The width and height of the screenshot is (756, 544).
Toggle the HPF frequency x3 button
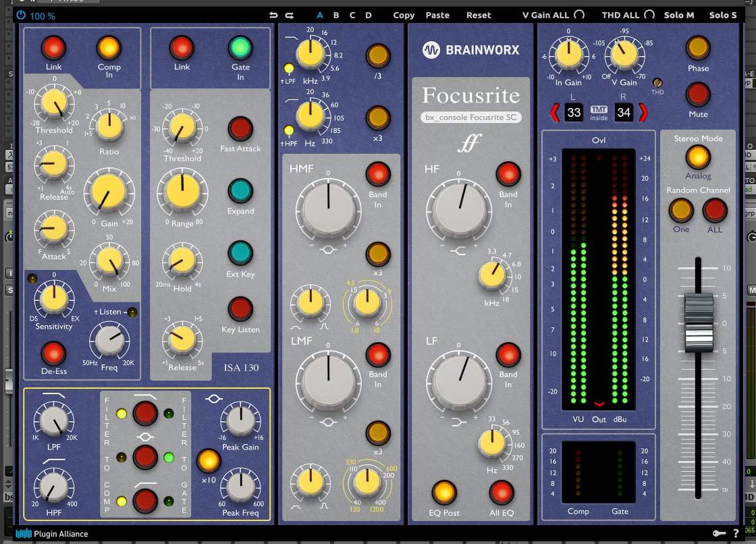(377, 117)
